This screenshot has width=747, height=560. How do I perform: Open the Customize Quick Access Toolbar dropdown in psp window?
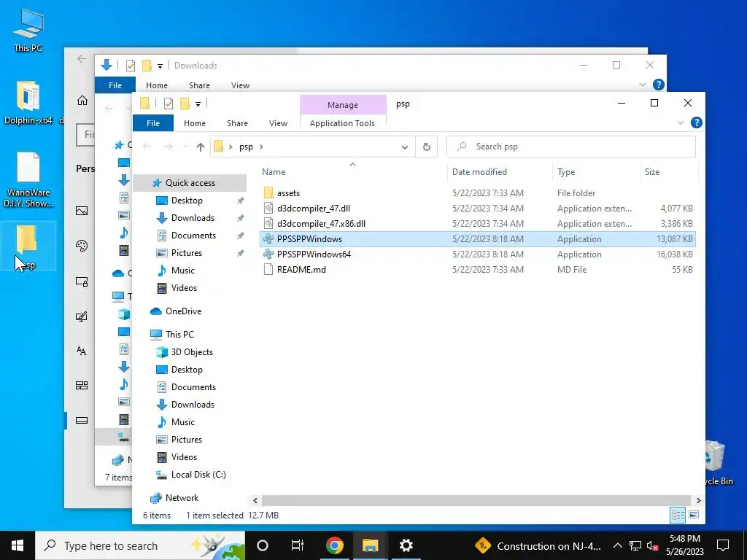tap(198, 104)
